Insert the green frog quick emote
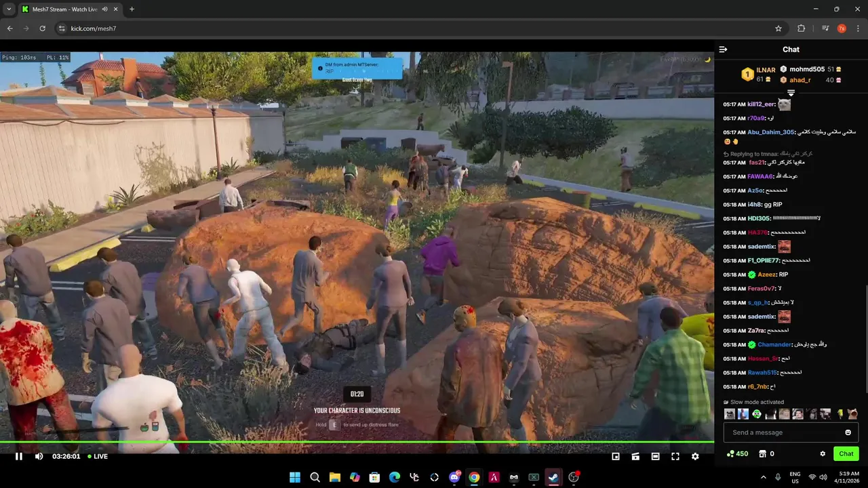This screenshot has width=868, height=488. pos(757,414)
